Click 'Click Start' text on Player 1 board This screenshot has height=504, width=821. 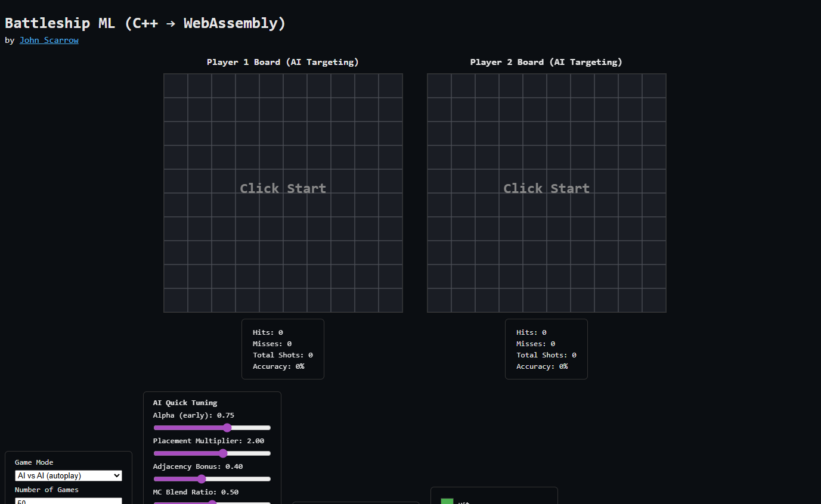[x=283, y=188]
